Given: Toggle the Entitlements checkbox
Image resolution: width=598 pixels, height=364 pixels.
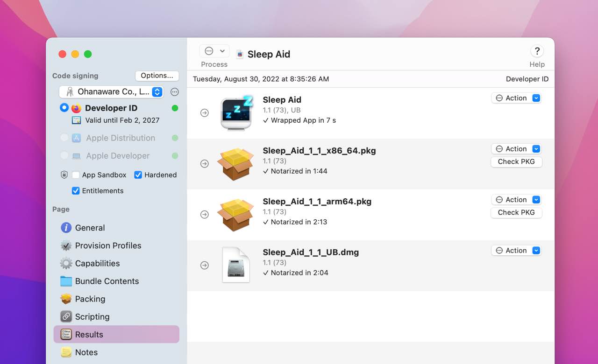Looking at the screenshot, I should point(76,191).
